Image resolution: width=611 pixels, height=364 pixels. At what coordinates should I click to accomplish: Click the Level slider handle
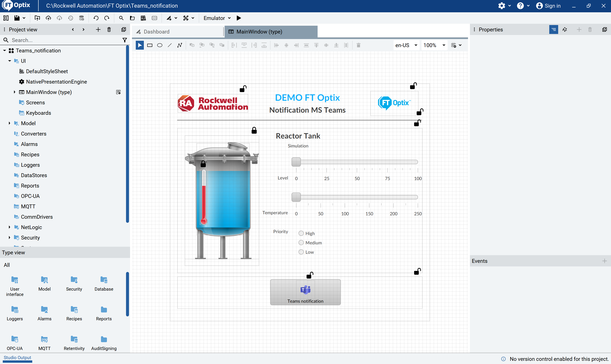(296, 162)
